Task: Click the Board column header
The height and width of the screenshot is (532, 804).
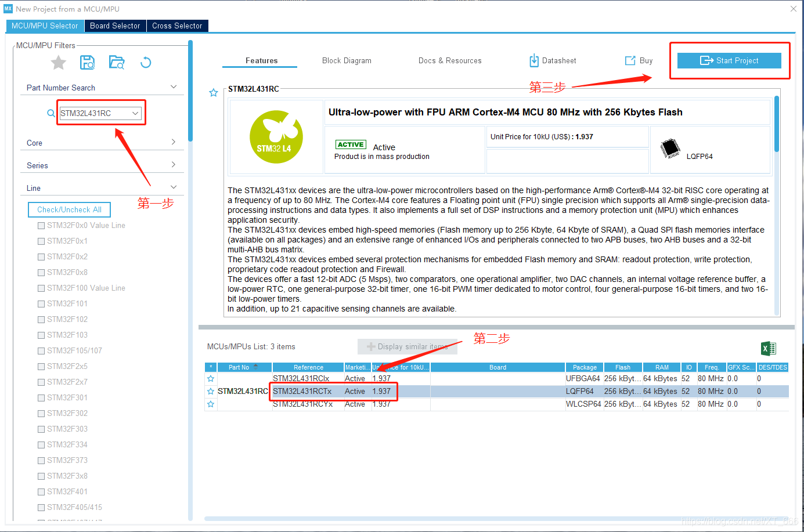Action: pyautogui.click(x=497, y=367)
